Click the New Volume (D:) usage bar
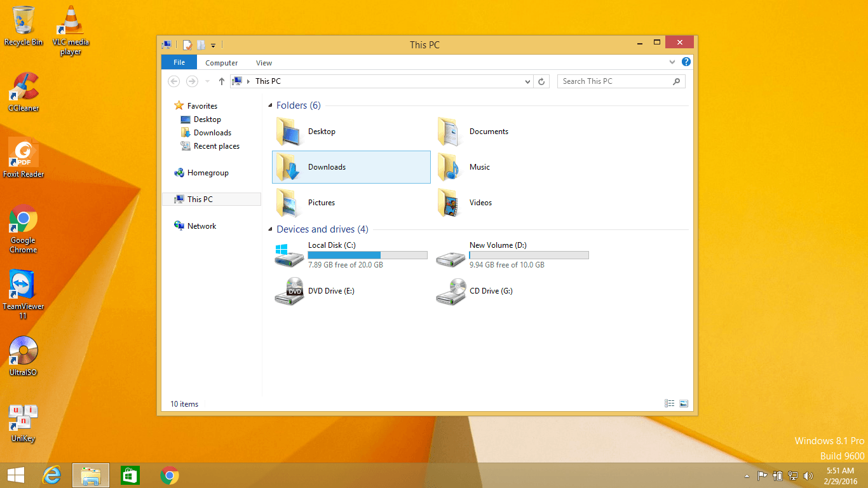The width and height of the screenshot is (868, 488). tap(529, 255)
